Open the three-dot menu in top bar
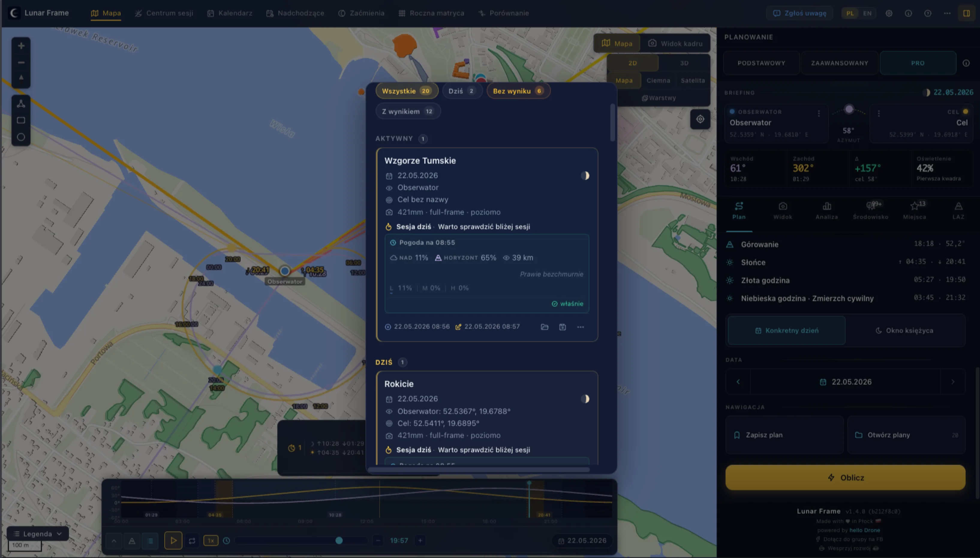The width and height of the screenshot is (980, 558). [947, 13]
